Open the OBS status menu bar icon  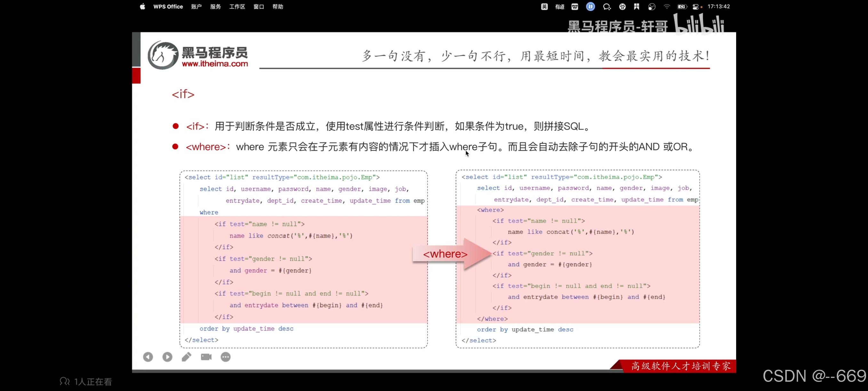click(652, 6)
